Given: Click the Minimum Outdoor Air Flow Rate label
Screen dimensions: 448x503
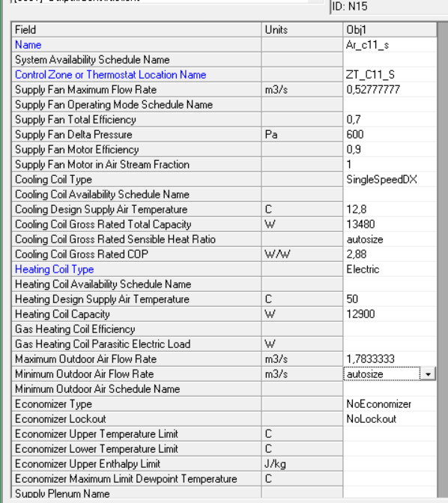Looking at the screenshot, I should tap(85, 374).
